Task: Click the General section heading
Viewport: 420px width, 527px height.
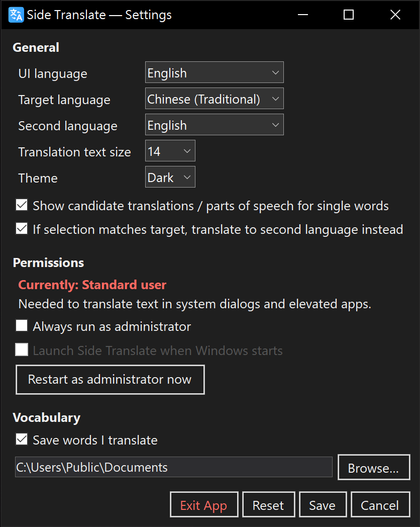Action: coord(36,47)
